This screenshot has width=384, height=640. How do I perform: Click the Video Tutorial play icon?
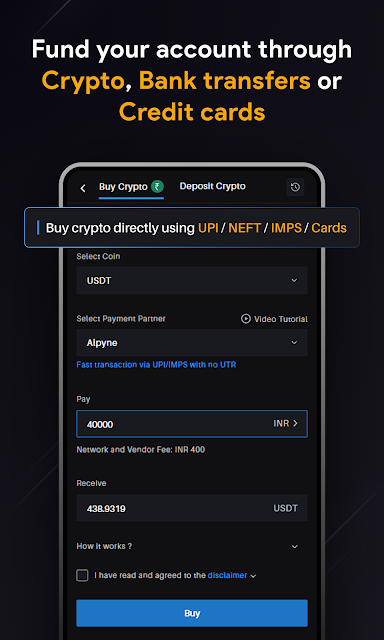coord(246,319)
